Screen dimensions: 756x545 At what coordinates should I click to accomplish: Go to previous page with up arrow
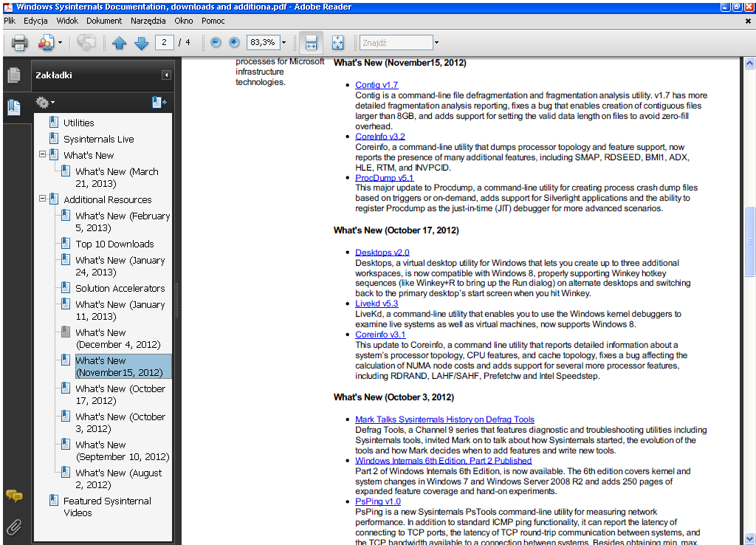pyautogui.click(x=119, y=43)
